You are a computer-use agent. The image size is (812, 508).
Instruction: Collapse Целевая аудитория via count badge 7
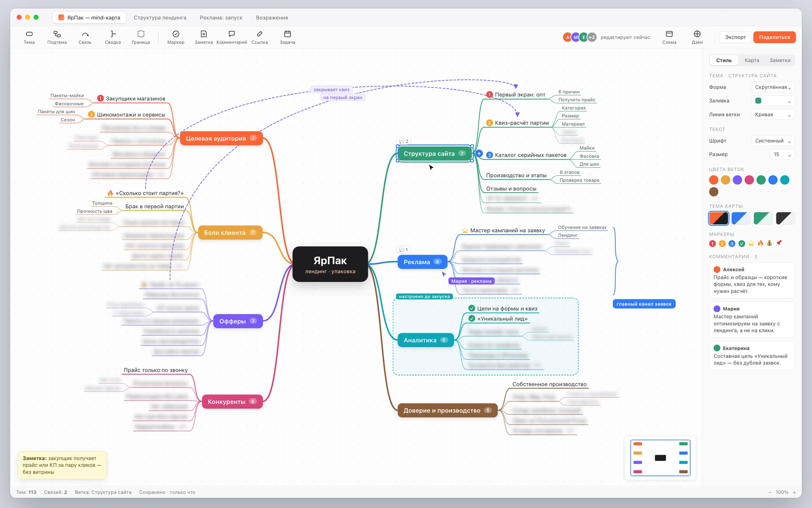pyautogui.click(x=253, y=138)
